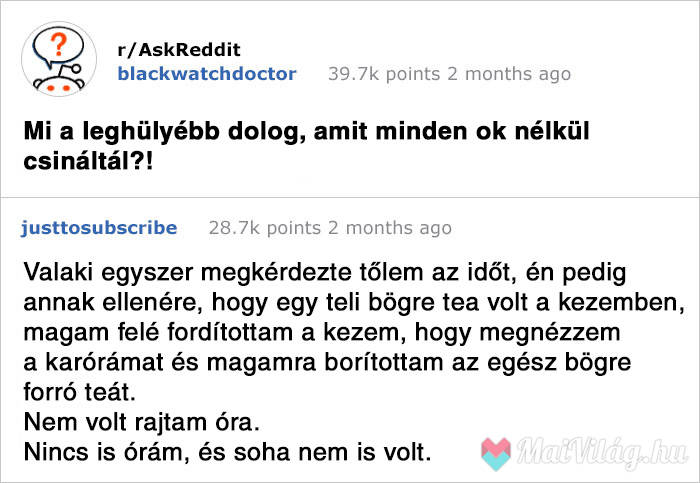Click the MaiVilág heart logo icon
This screenshot has height=483, width=700.
[496, 454]
